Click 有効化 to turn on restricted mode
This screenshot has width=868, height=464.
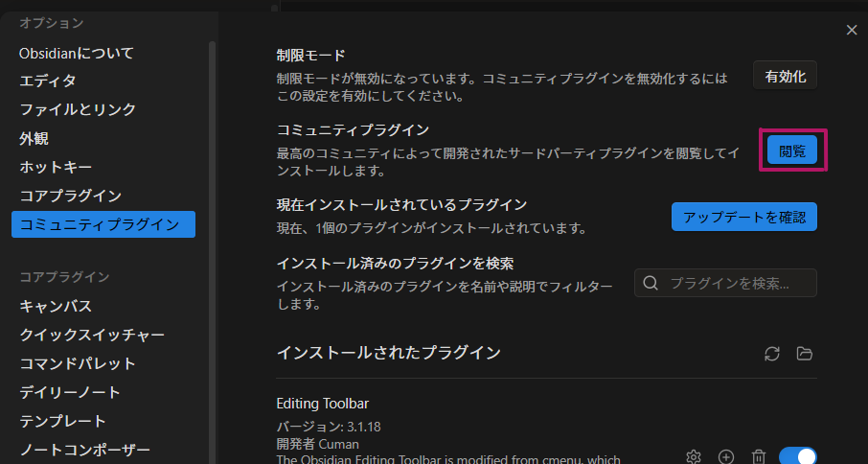tap(785, 76)
